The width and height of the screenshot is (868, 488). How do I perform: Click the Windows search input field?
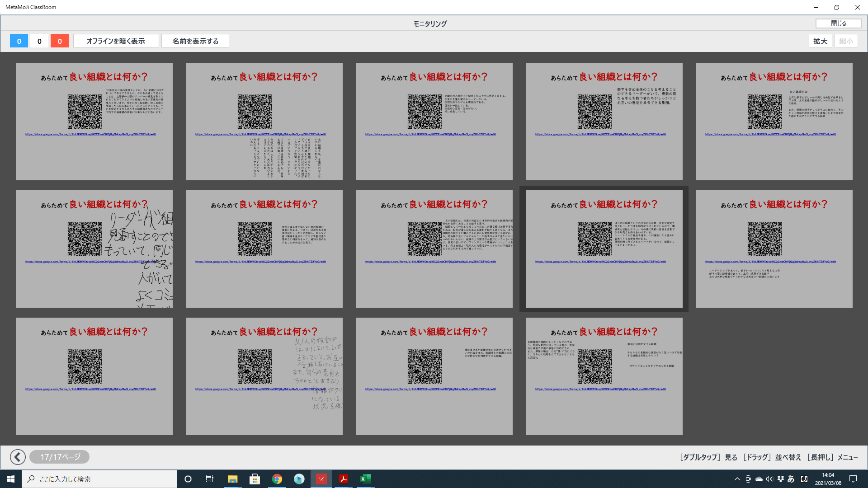click(99, 479)
